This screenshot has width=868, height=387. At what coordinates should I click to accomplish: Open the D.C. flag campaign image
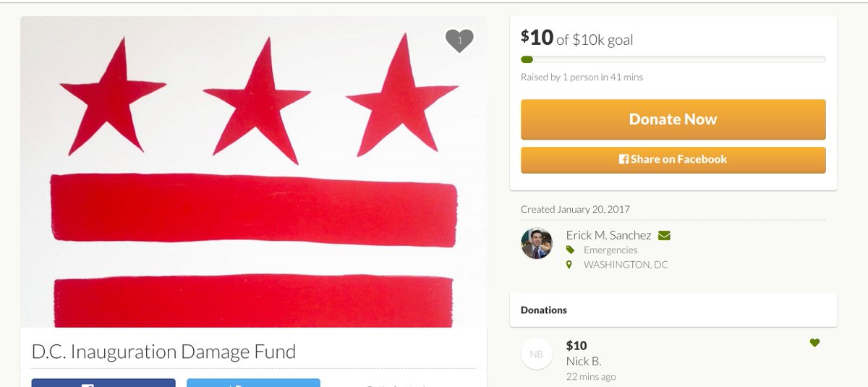253,171
